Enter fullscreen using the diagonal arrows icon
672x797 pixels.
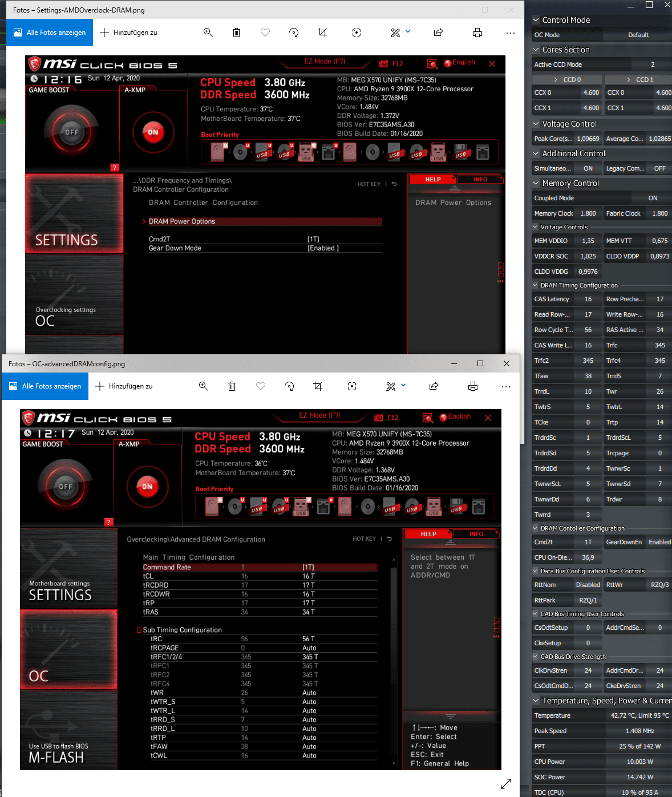(x=506, y=784)
